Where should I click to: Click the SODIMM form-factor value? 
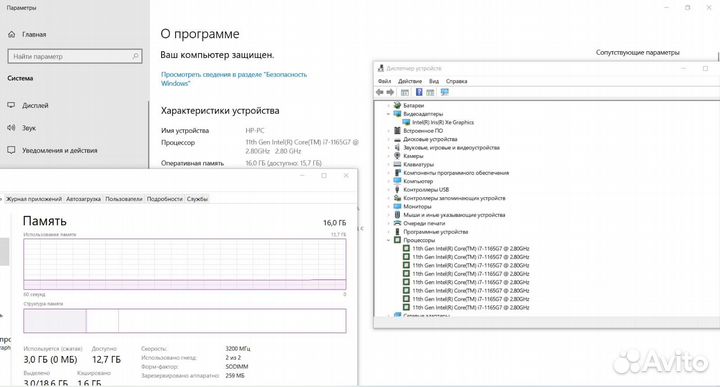[237, 366]
